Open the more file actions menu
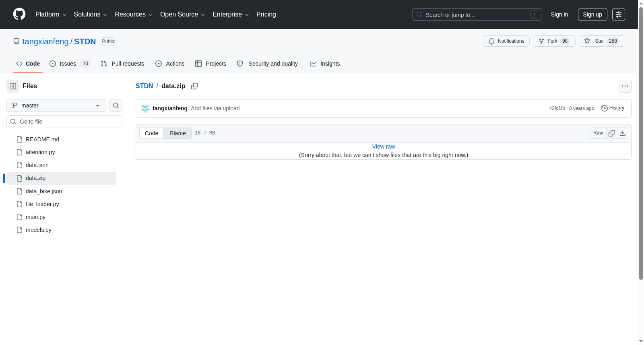Image resolution: width=644 pixels, height=345 pixels. click(625, 86)
